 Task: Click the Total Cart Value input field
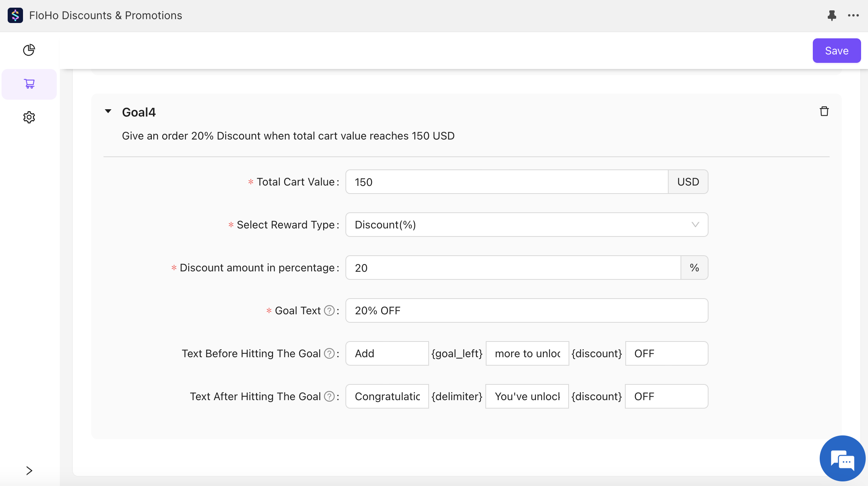(x=506, y=182)
